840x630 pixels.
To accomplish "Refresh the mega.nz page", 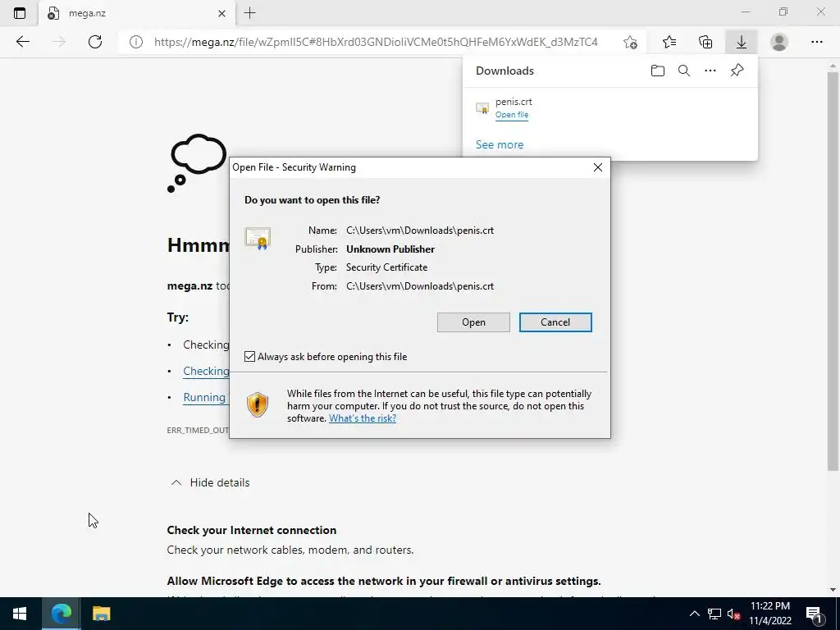I will 95,42.
